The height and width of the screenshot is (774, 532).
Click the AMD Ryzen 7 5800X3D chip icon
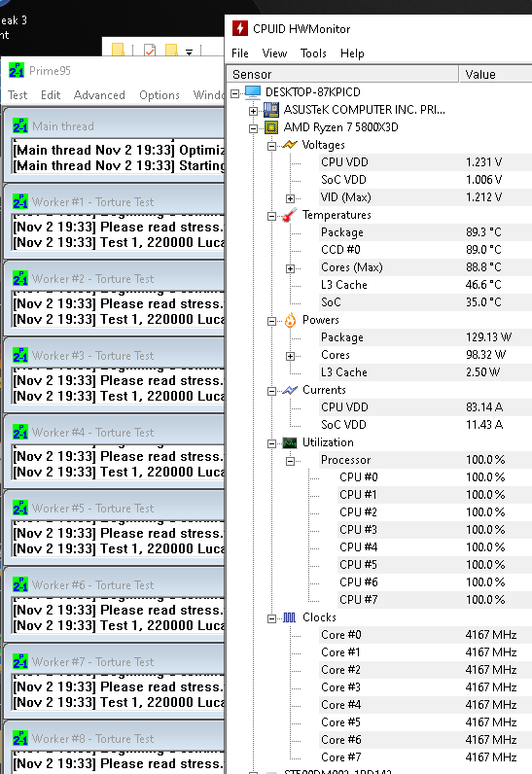click(271, 127)
